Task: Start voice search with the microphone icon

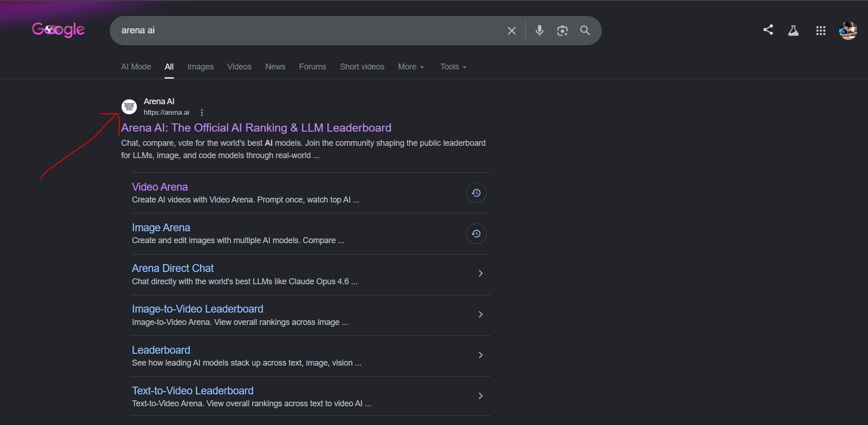Action: click(540, 31)
